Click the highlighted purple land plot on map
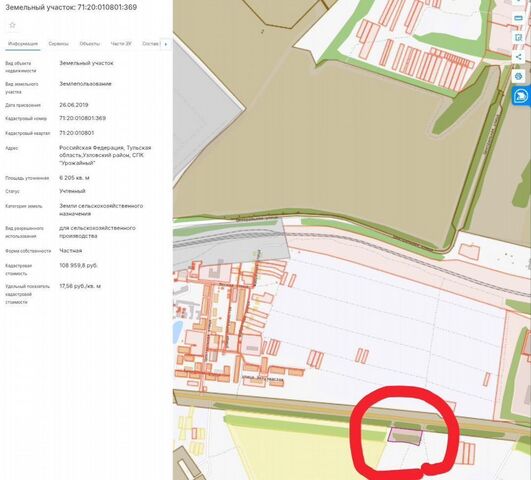531x480 pixels. click(x=405, y=436)
